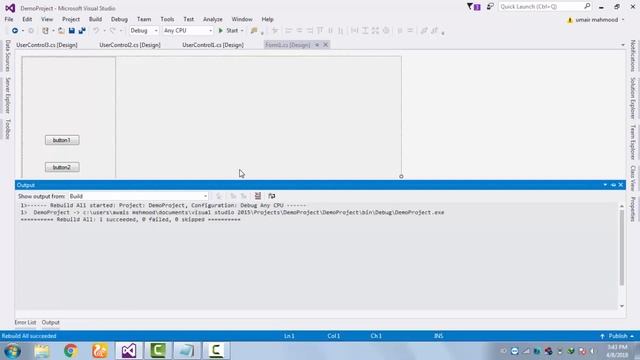Save the current file with the Save icon

(71, 31)
